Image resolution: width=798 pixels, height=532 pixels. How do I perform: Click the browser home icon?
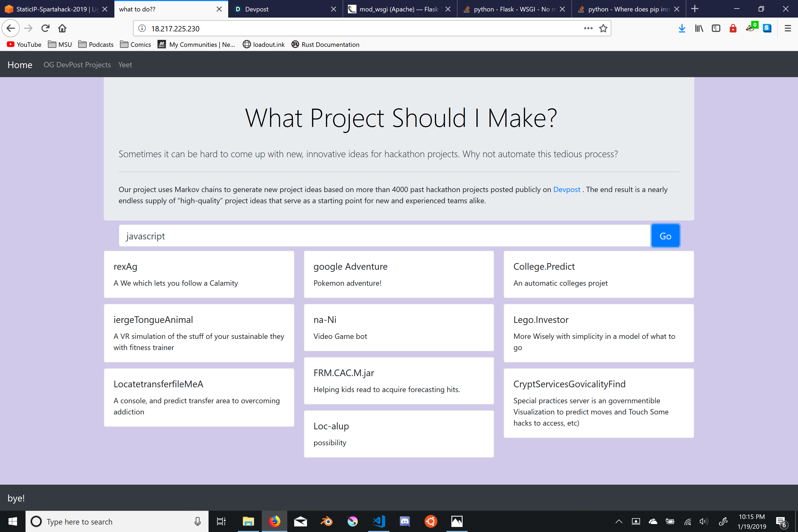(62, 28)
